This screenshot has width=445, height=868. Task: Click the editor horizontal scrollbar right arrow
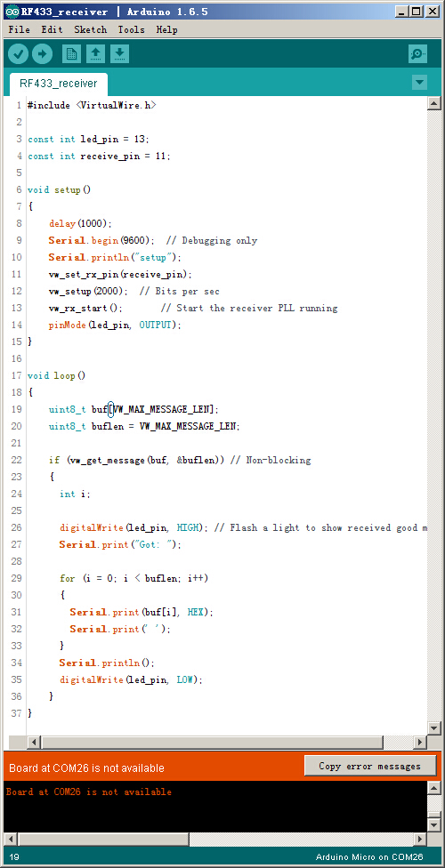420,742
